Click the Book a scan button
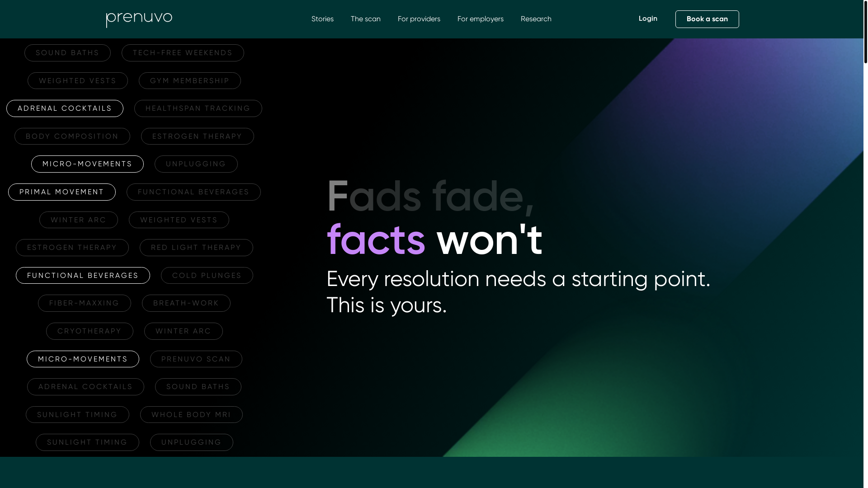 [707, 19]
